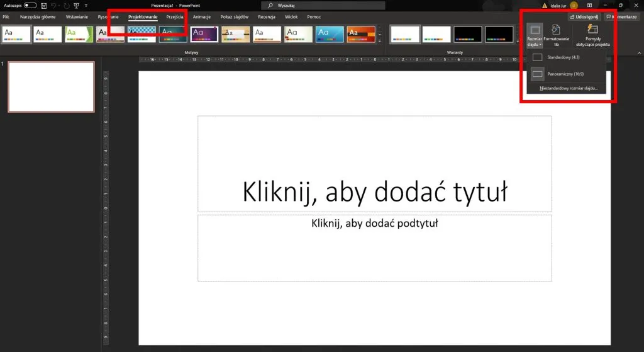
Task: Open Formatowanie tła background formatting
Action: (556, 35)
